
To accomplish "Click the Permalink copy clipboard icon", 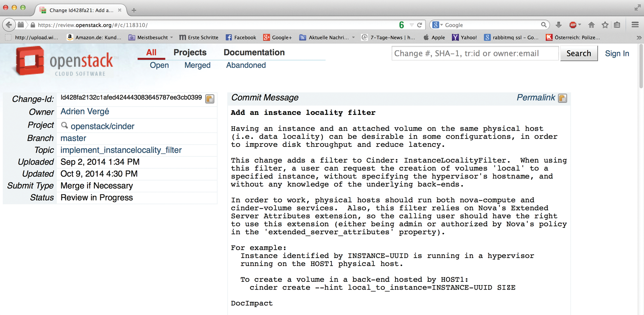I will [x=562, y=98].
